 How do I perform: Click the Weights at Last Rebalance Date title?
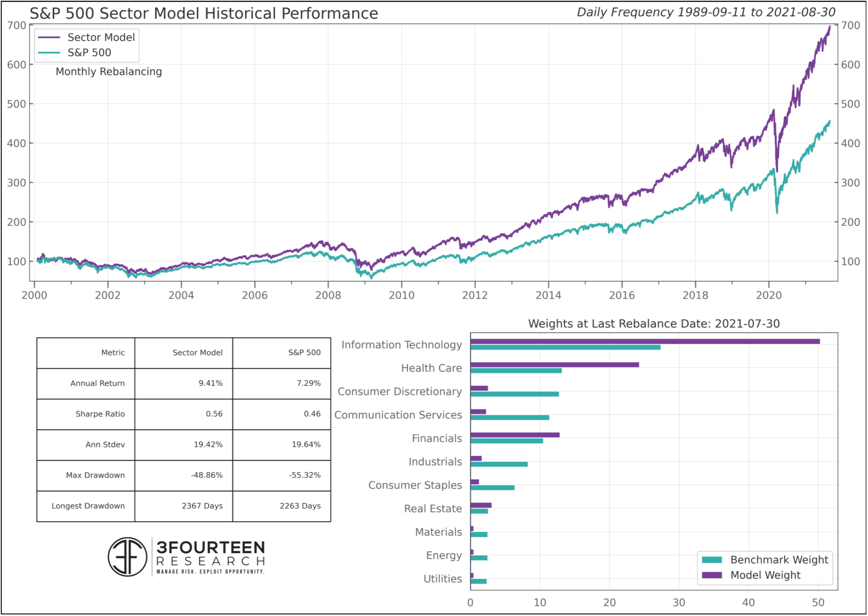click(x=654, y=324)
